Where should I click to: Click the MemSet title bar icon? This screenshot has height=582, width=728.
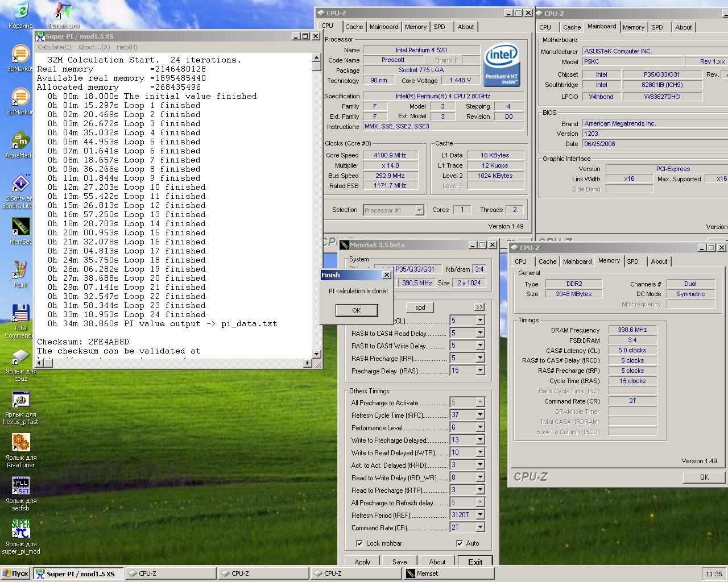(x=344, y=245)
